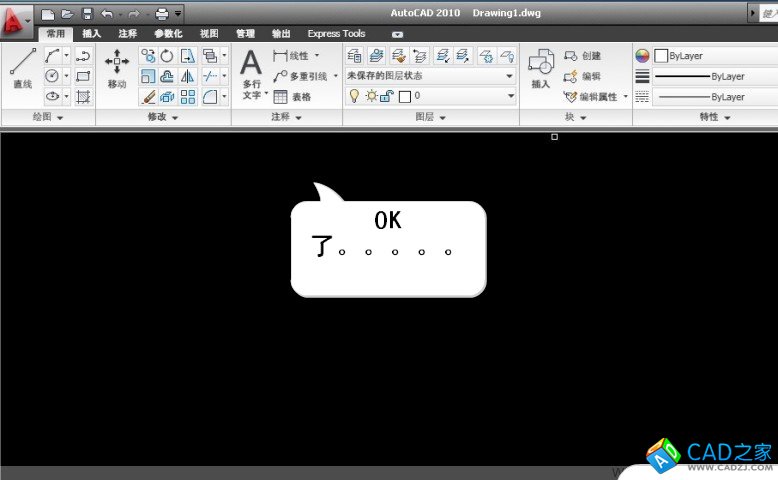Click the Trim tool icon
The width and height of the screenshot is (778, 480).
pyautogui.click(x=210, y=76)
